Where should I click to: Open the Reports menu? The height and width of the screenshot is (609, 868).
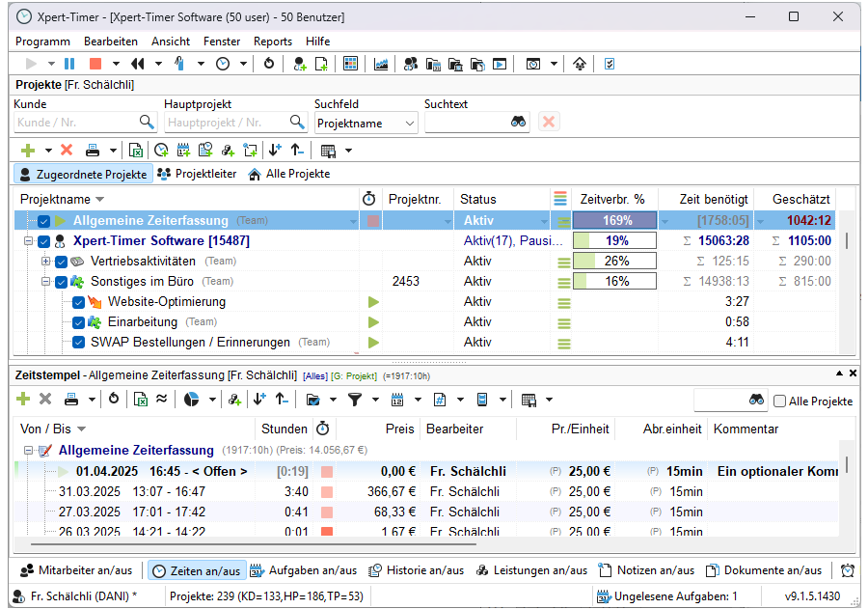tap(272, 42)
